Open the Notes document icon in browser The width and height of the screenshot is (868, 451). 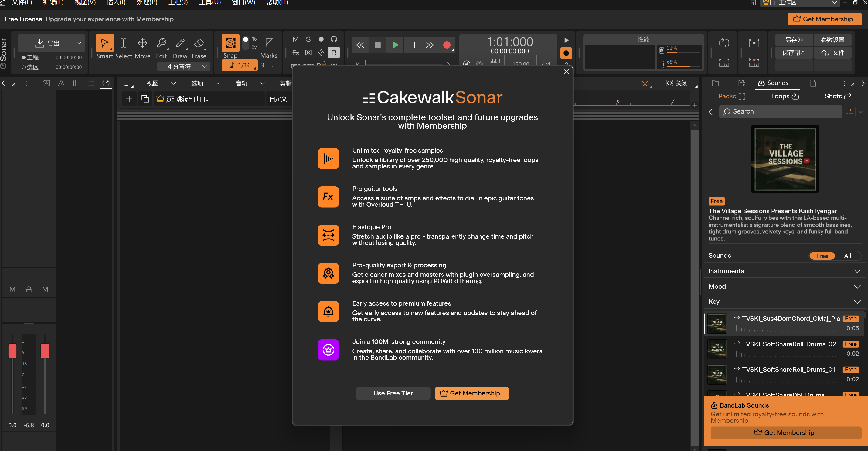coord(813,83)
